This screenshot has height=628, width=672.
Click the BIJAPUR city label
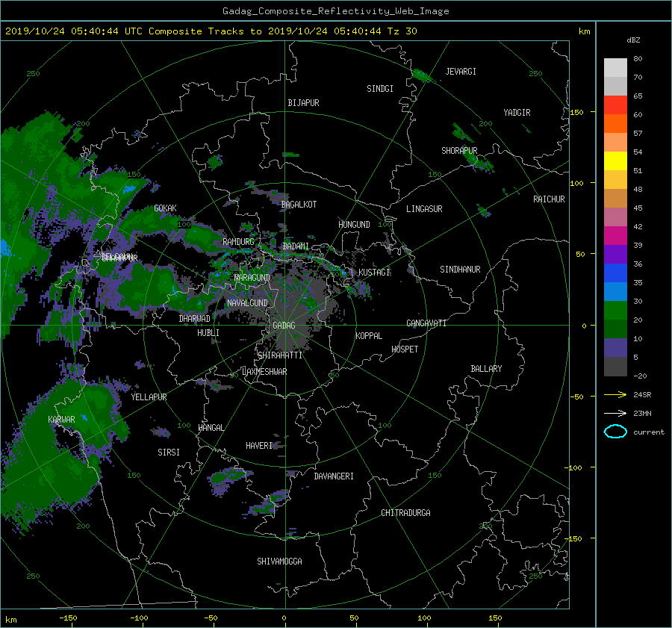coord(303,103)
